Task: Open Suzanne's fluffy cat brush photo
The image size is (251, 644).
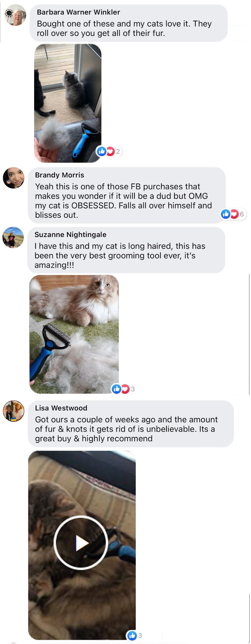Action: click(74, 334)
